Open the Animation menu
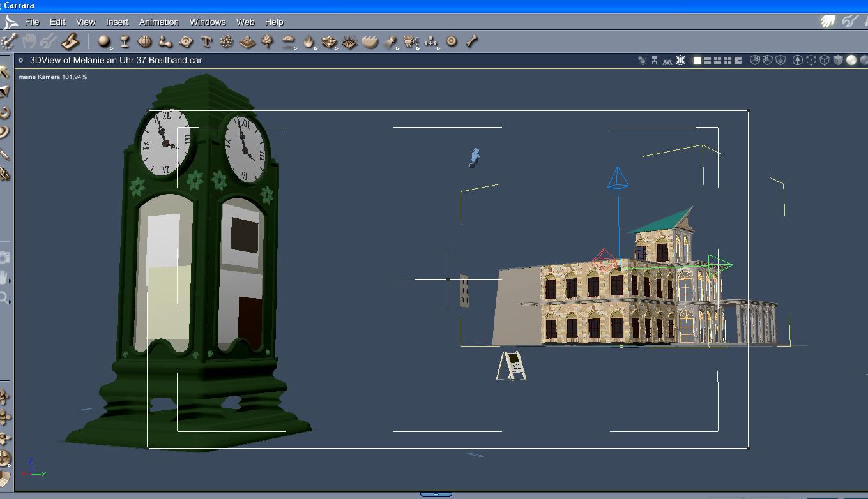This screenshot has width=868, height=499. pos(158,22)
